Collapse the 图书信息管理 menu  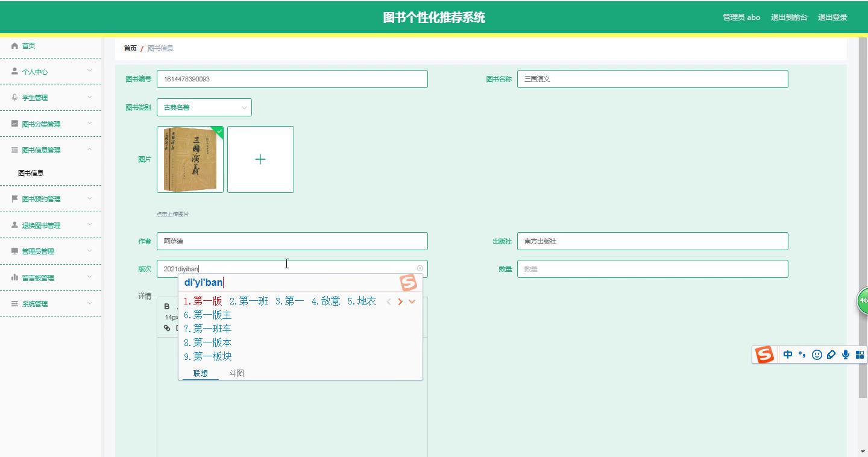click(x=51, y=150)
